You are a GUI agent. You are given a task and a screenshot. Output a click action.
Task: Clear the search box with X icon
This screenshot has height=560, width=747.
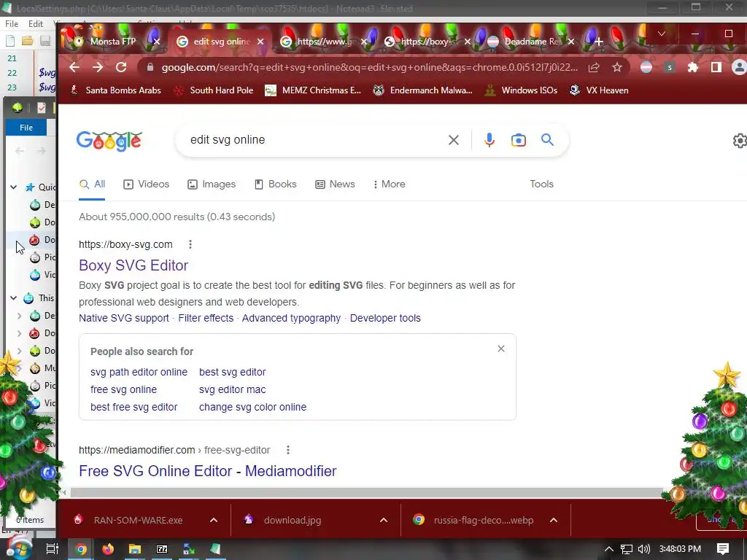click(x=454, y=140)
